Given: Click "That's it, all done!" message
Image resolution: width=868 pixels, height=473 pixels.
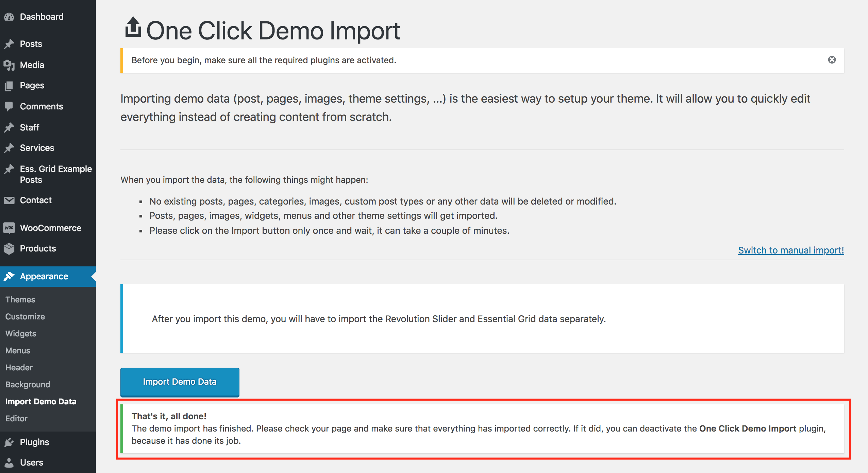Looking at the screenshot, I should [169, 416].
